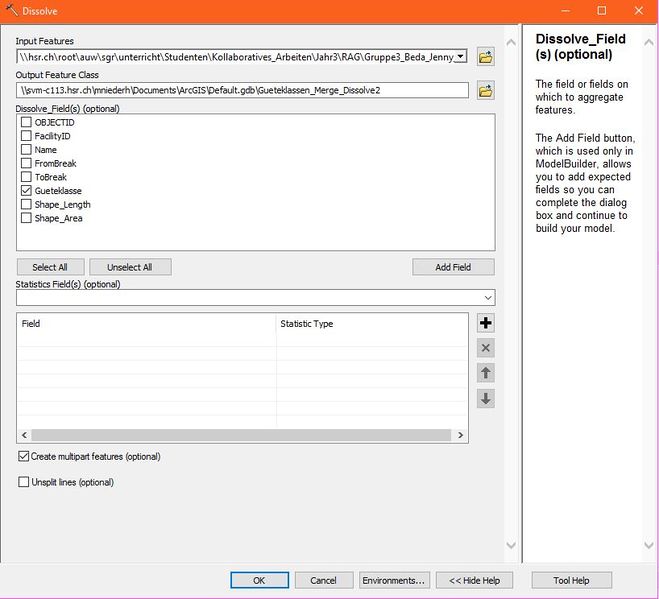Open the Input Features dropdown arrow

460,57
